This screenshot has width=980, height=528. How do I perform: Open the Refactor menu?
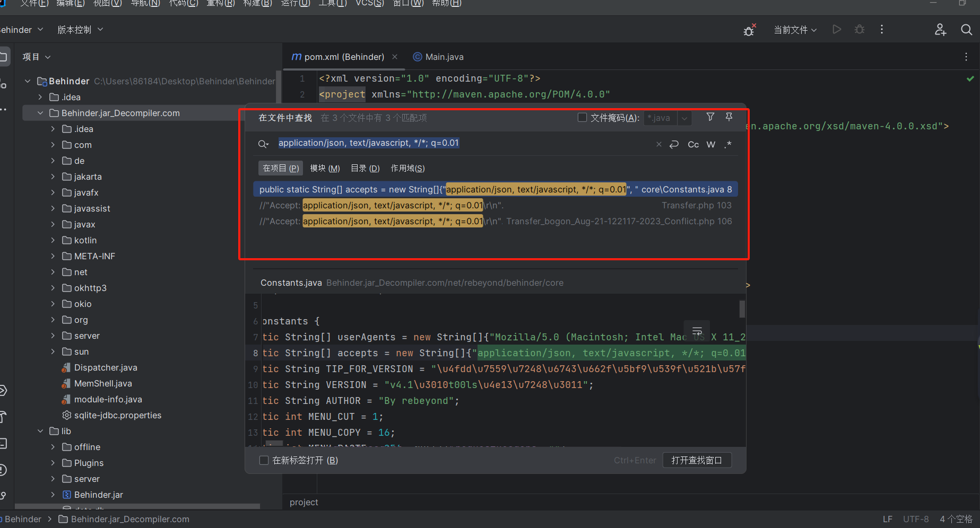point(220,3)
